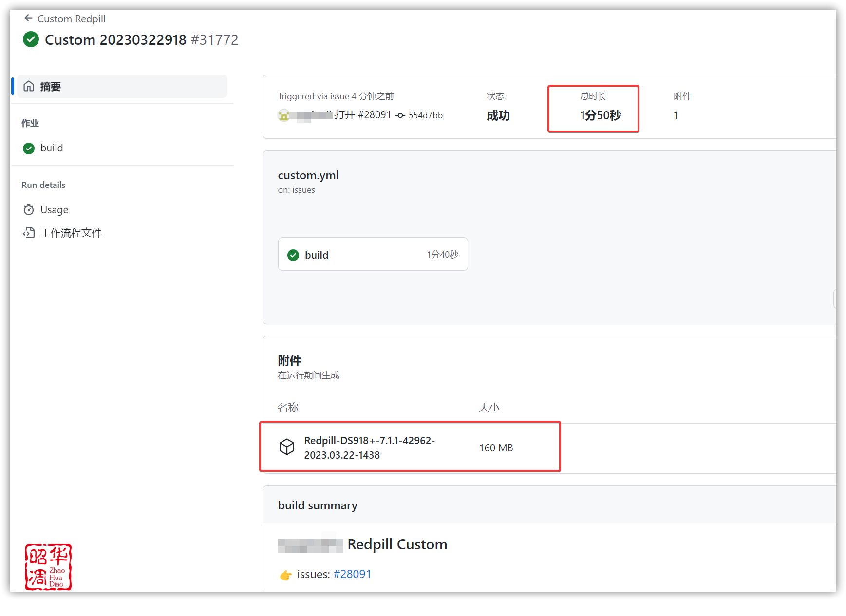Open the issues #28091 link in build summary
The height and width of the screenshot is (616, 846).
352,574
